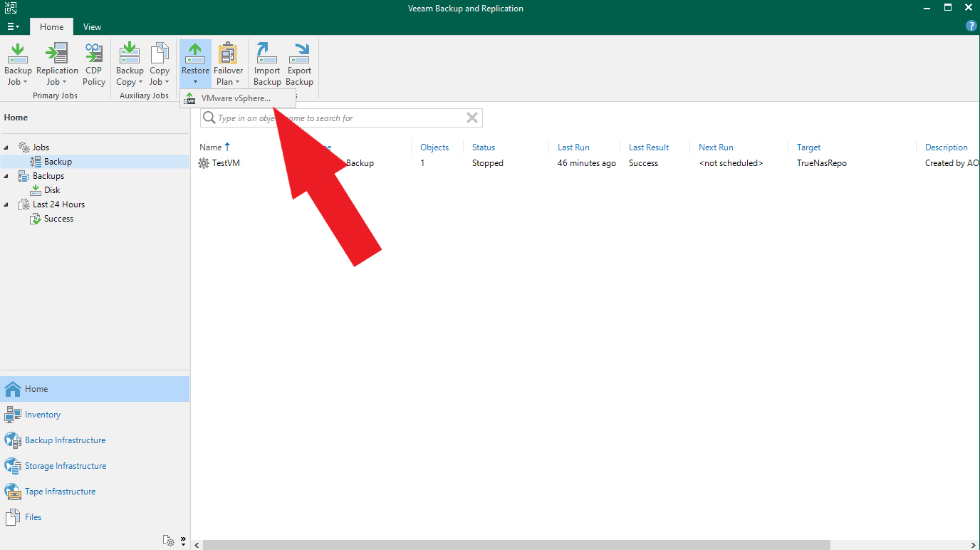Open the Storage Infrastructure pane
This screenshot has height=550, width=980.
[x=95, y=466]
